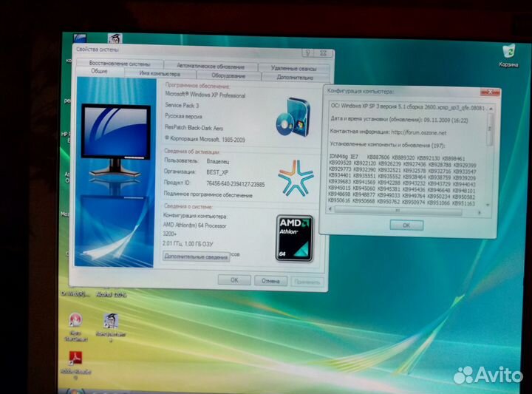Click the Service Pack 3 text

[x=182, y=105]
